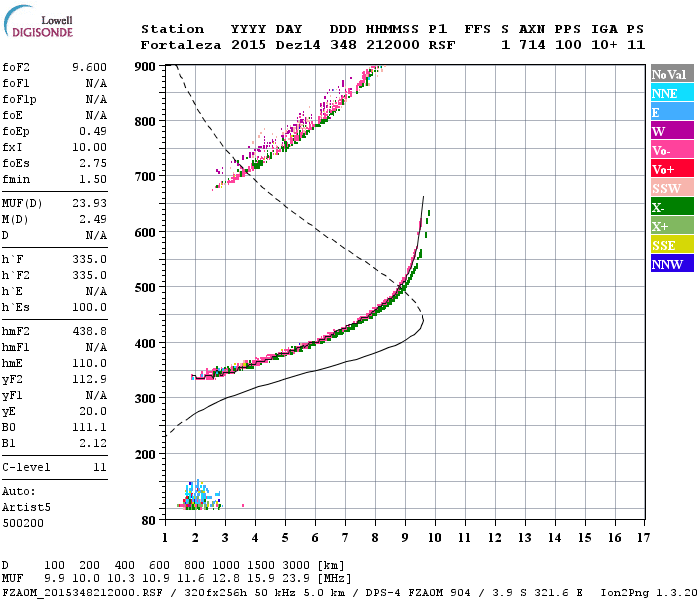Select the SSW legend color swatch

[672, 188]
